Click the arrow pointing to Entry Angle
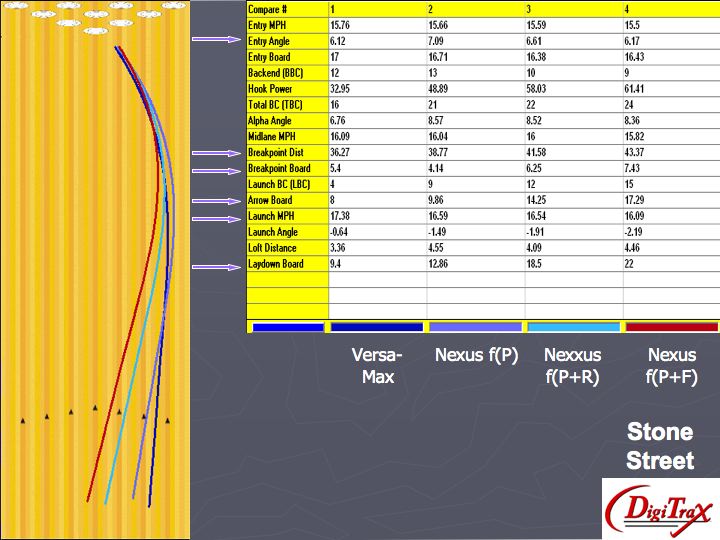 [218, 40]
